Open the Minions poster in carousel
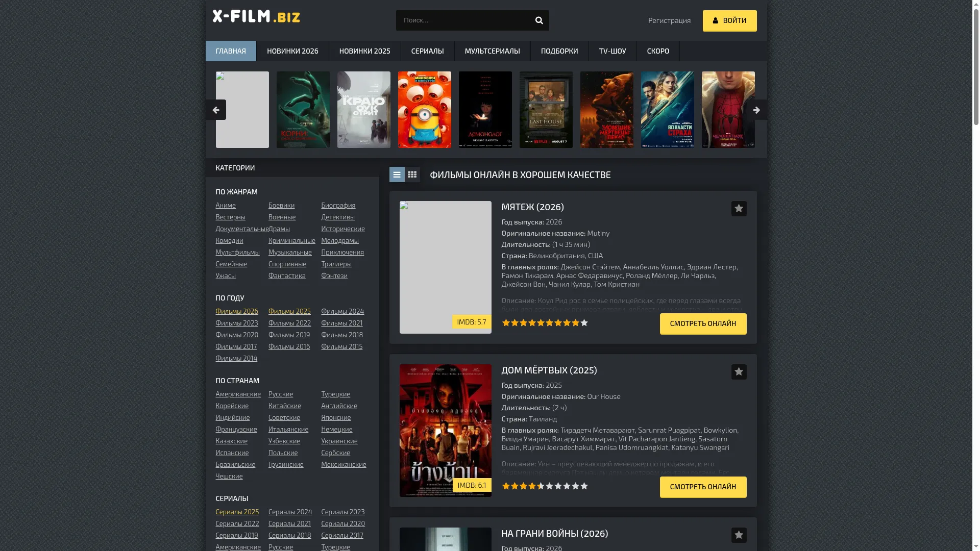Viewport: 980px width, 551px height. coord(425,110)
